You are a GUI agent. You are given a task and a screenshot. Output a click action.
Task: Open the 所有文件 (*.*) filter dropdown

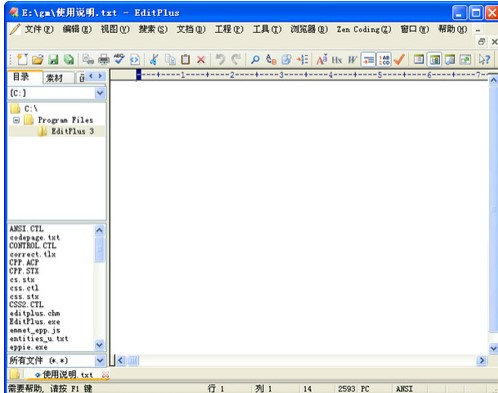click(100, 360)
